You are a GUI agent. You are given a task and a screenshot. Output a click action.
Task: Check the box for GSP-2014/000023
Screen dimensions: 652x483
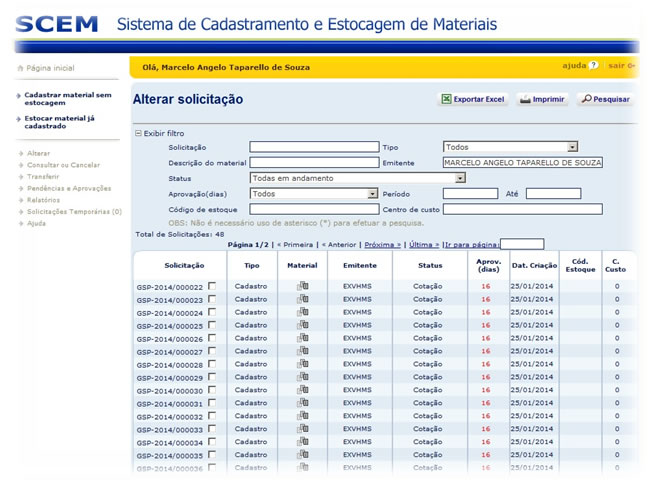[x=212, y=299]
